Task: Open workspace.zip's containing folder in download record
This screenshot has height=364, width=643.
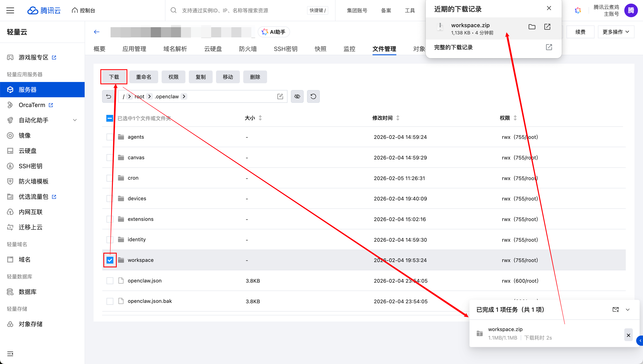Action: tap(532, 27)
